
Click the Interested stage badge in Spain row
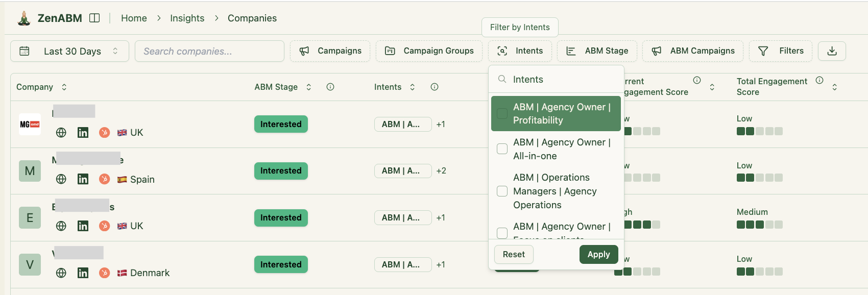[x=281, y=171]
